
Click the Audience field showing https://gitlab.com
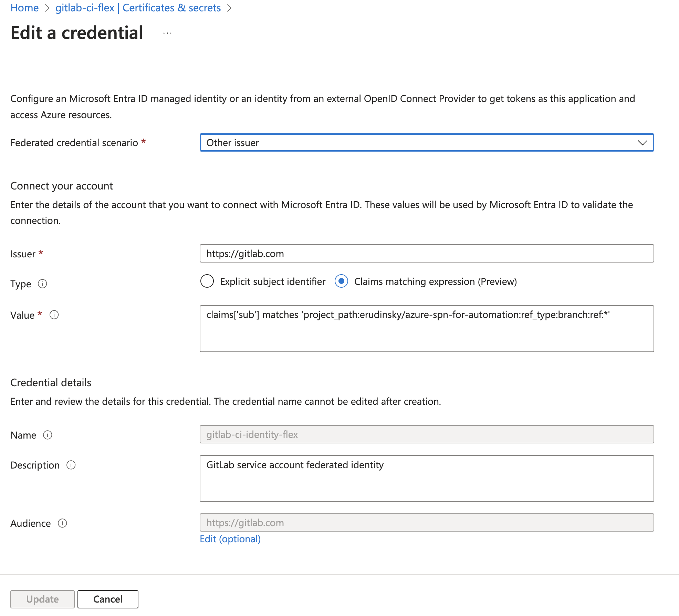[x=426, y=523]
